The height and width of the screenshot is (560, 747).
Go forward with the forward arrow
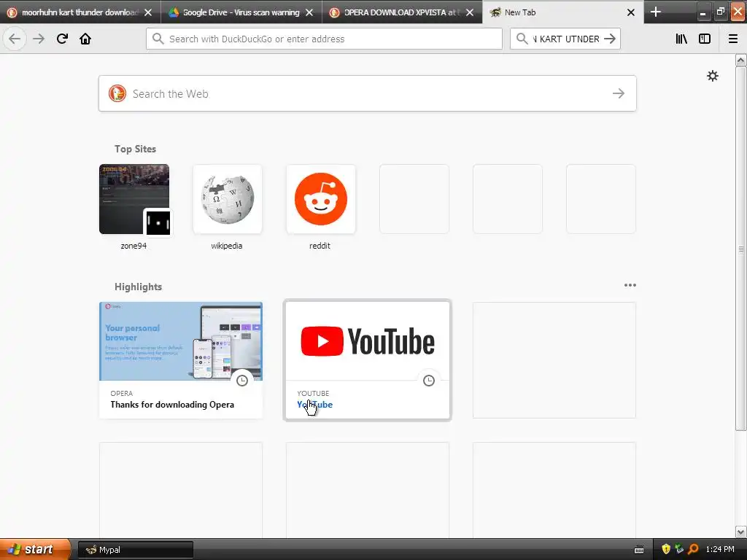click(39, 39)
